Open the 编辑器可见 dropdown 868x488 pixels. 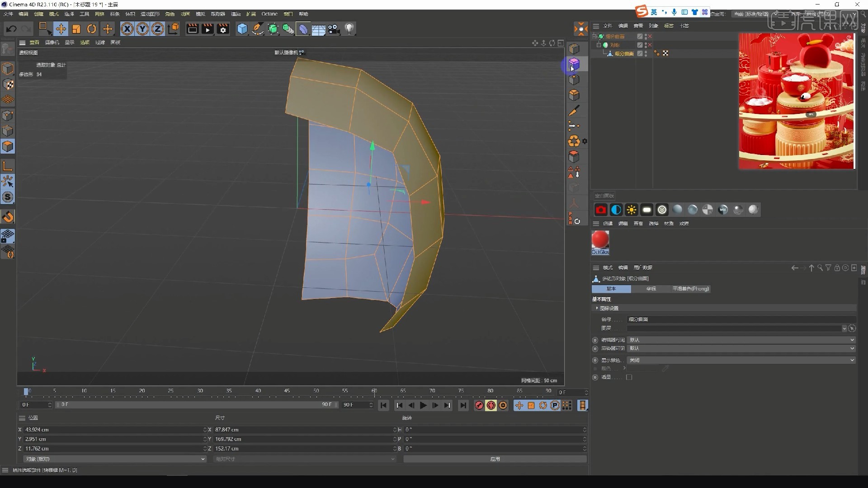click(741, 340)
